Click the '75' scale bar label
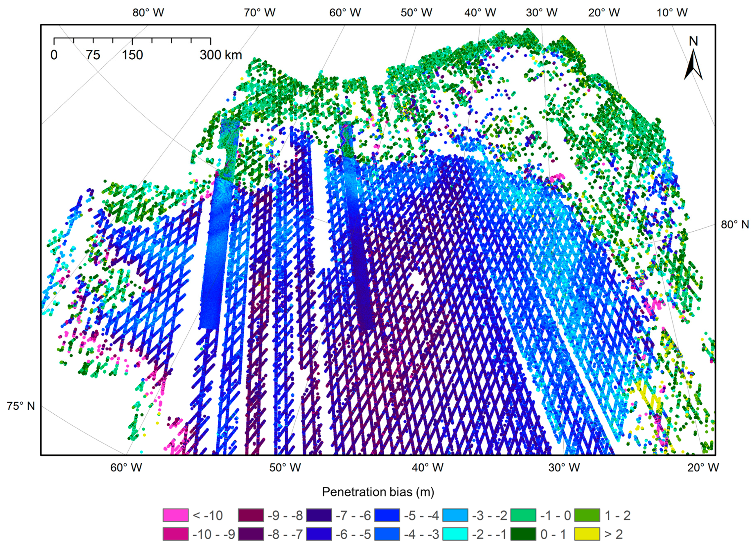This screenshot has width=756, height=545. (93, 55)
